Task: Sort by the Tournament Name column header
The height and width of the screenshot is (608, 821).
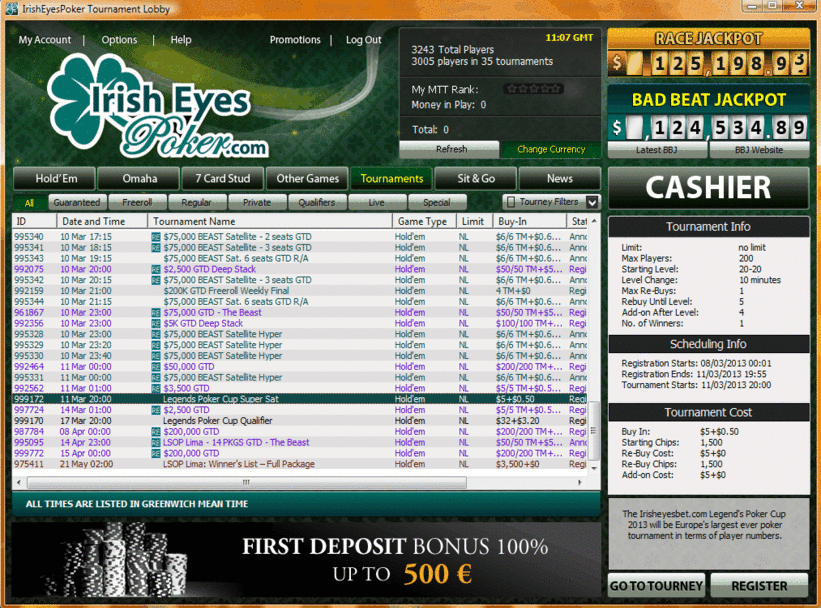Action: [270, 222]
